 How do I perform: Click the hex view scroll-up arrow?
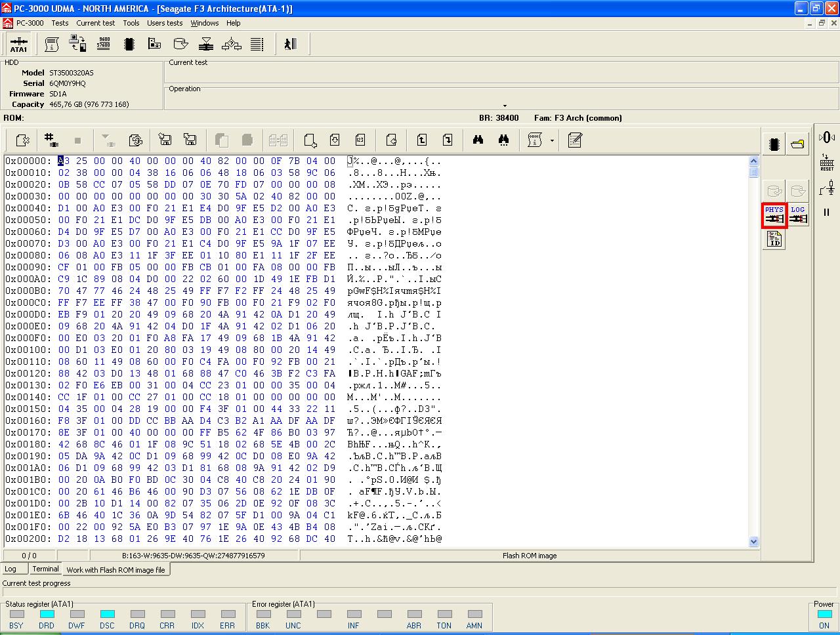click(x=753, y=161)
